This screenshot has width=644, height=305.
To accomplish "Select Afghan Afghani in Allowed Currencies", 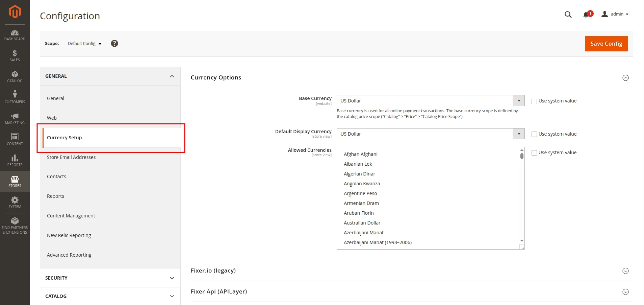I will click(x=428, y=154).
